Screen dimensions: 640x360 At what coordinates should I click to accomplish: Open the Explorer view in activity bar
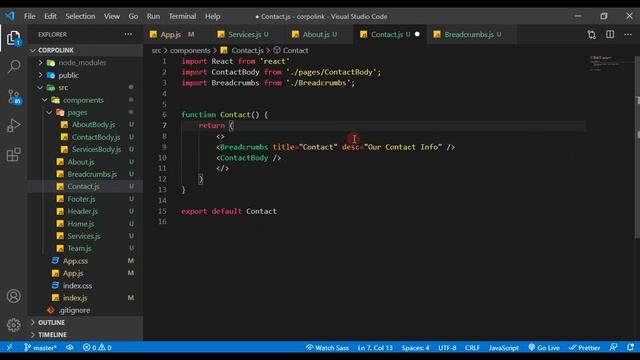[x=13, y=38]
